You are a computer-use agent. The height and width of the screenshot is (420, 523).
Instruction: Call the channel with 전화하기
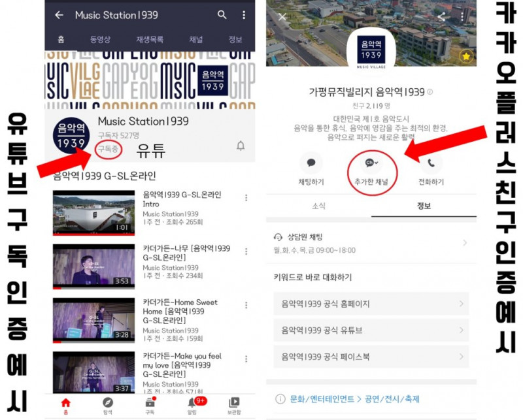click(431, 170)
